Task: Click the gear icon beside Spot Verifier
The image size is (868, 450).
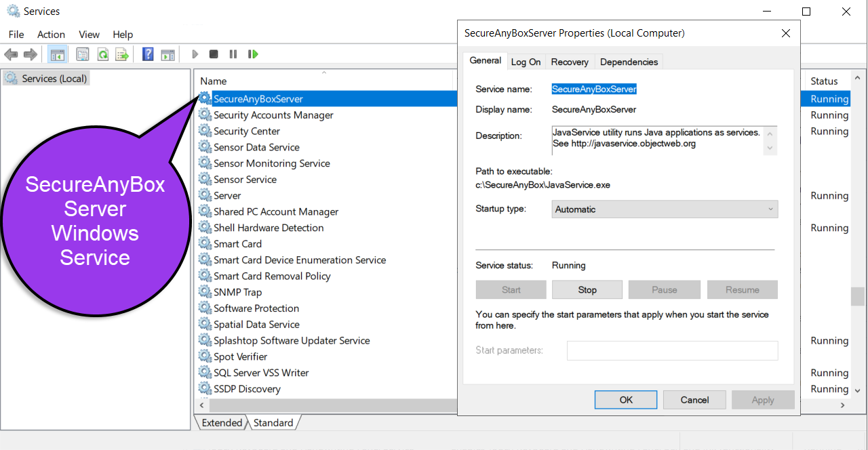Action: point(205,356)
